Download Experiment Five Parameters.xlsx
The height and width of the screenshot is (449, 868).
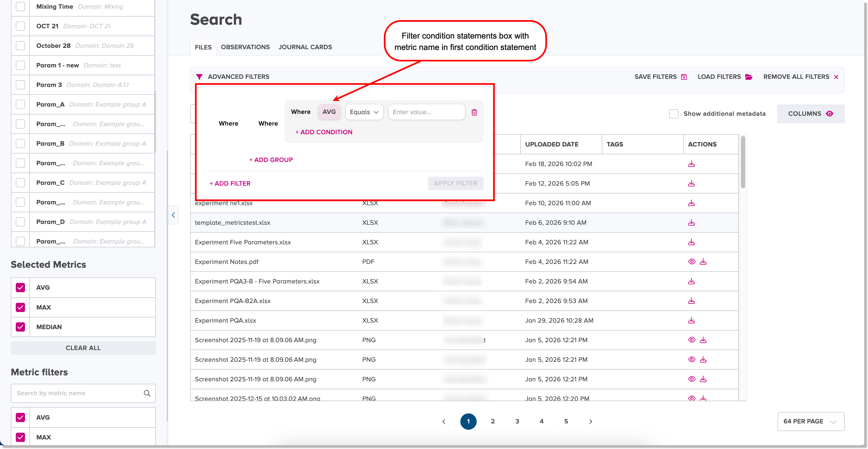pyautogui.click(x=691, y=242)
